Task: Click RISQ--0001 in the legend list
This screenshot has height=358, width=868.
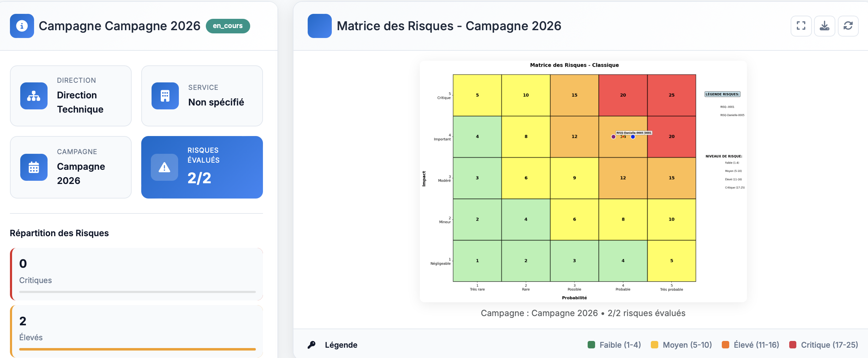Action: 726,107
